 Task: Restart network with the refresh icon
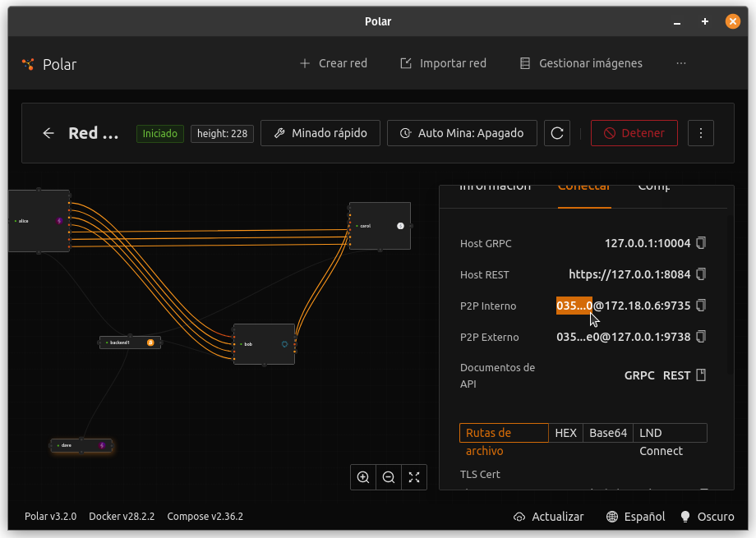(557, 133)
